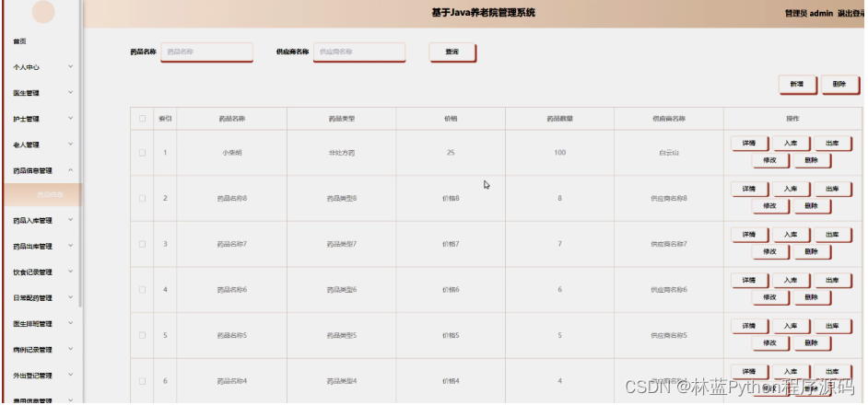Click 出库 for the 小柴胡 row
Image resolution: width=868 pixels, height=405 pixels.
point(833,144)
